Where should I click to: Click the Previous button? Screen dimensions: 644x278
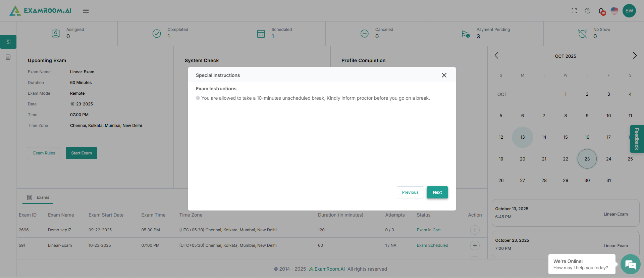[x=410, y=192]
